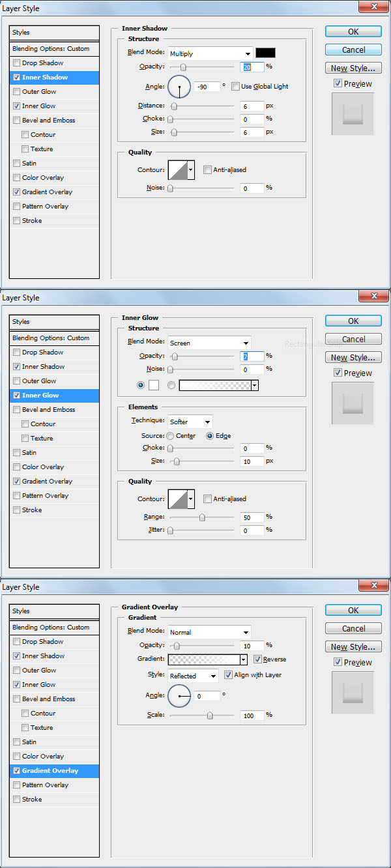Click the Scale field showing 100

pos(251,716)
